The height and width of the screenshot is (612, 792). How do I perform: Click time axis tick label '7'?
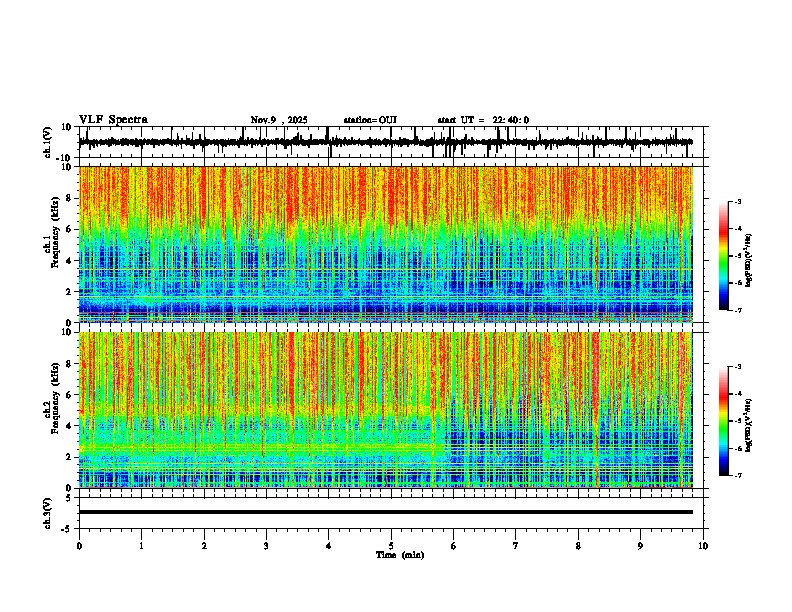[516, 546]
